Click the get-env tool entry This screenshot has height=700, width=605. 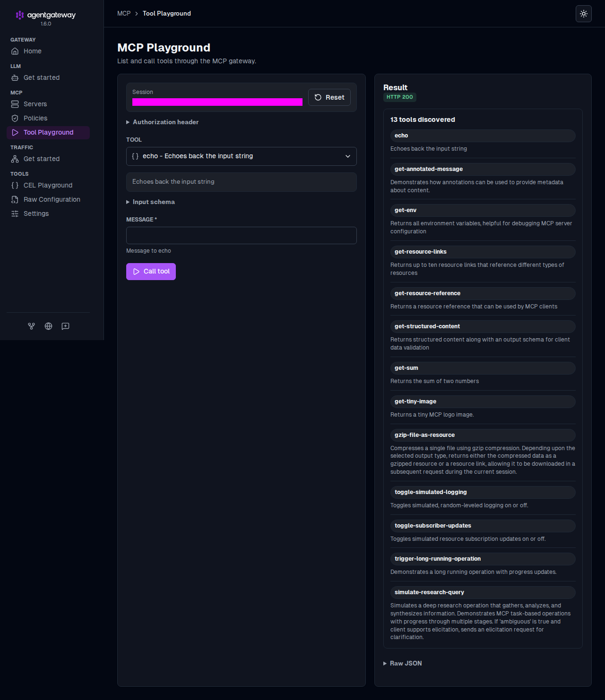pyautogui.click(x=483, y=210)
